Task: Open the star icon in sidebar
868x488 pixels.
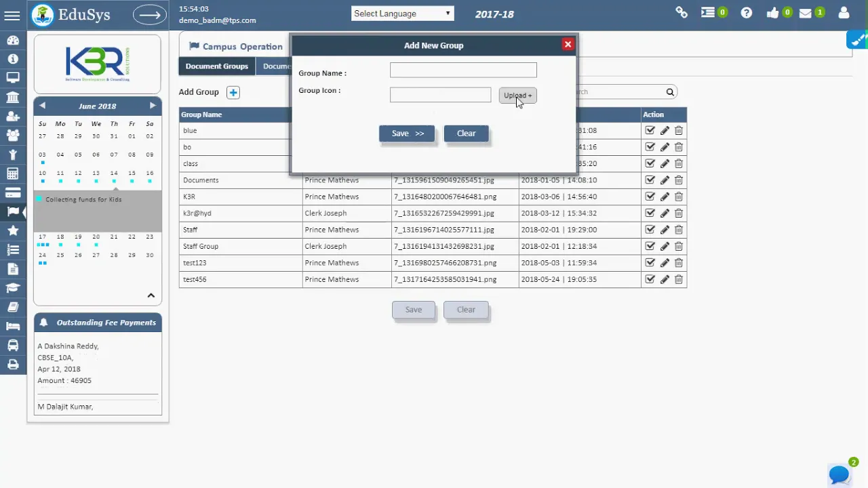Action: pos(12,231)
